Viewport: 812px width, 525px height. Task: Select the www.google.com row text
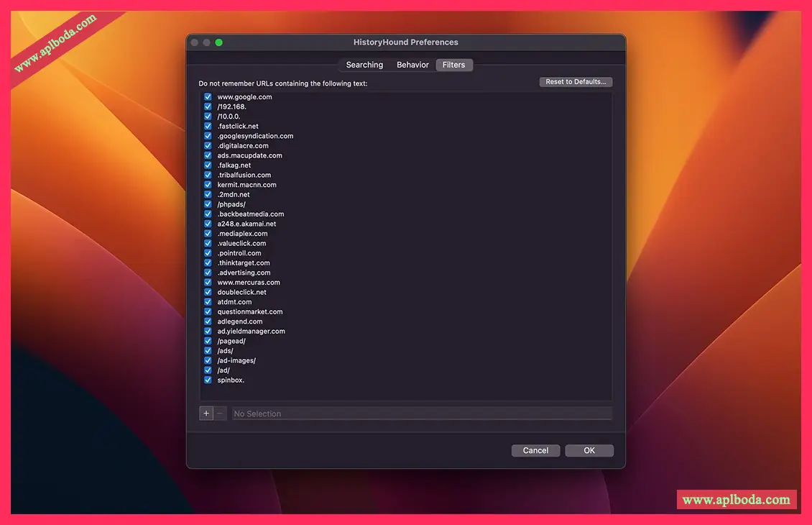[244, 97]
